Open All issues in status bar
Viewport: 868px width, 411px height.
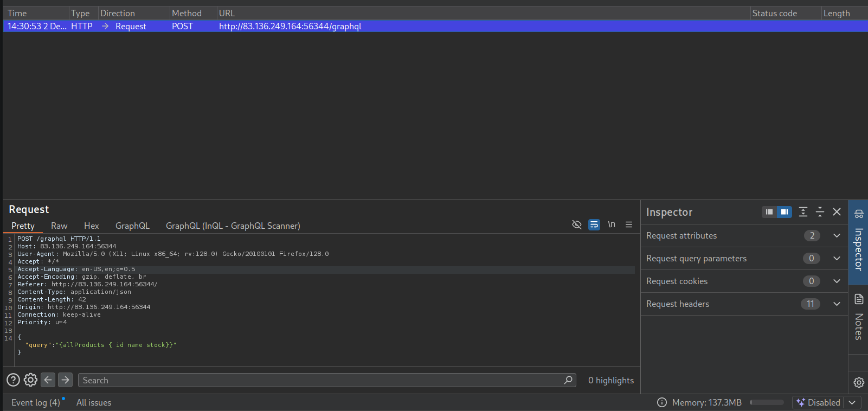tap(94, 402)
